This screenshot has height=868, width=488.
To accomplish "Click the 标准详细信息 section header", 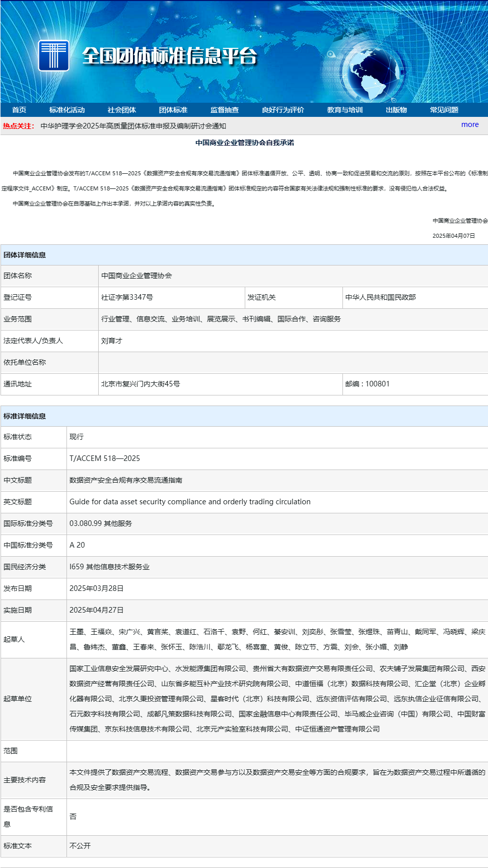I will point(25,416).
